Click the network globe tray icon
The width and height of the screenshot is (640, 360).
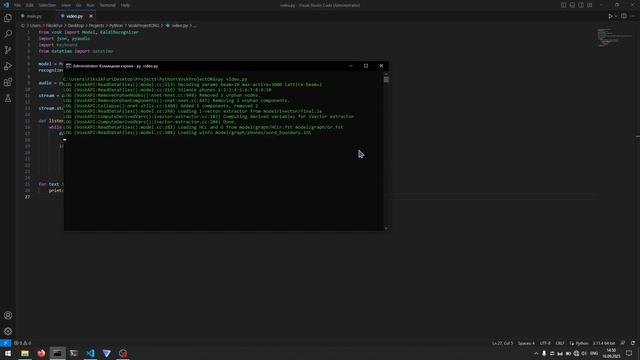pos(576,353)
